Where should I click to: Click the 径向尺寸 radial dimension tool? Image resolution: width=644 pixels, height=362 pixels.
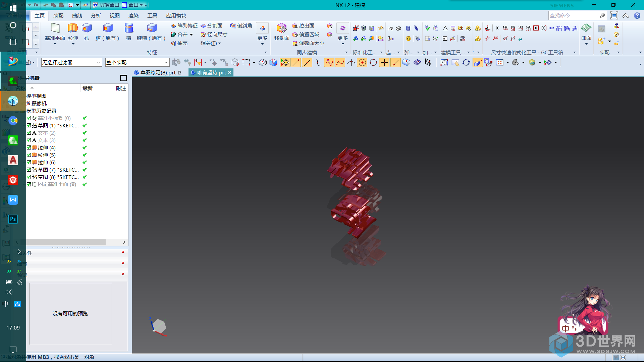(214, 35)
